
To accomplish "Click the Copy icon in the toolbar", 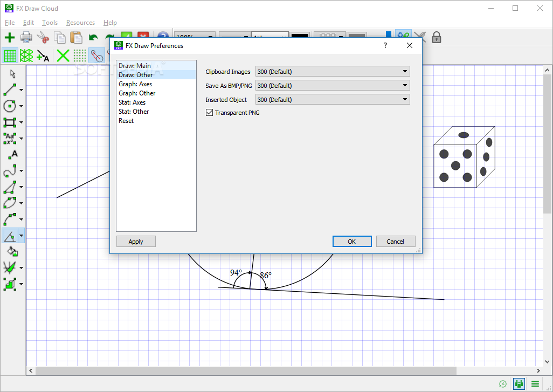I will tap(60, 37).
